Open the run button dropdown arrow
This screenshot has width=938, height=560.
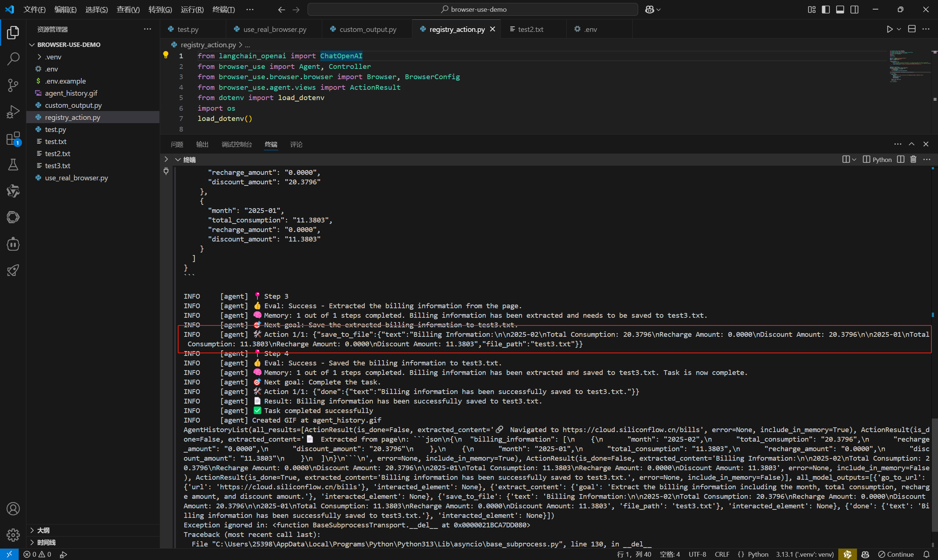[899, 29]
